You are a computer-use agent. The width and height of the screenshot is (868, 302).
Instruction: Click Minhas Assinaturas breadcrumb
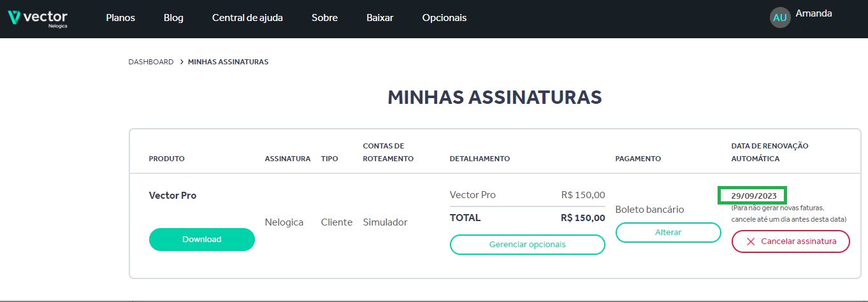[x=228, y=62]
